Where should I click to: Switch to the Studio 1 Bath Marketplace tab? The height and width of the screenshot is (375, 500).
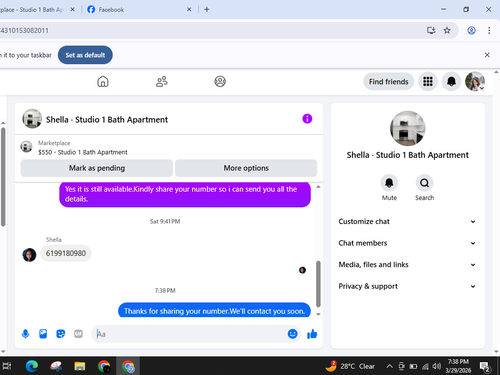coord(32,10)
